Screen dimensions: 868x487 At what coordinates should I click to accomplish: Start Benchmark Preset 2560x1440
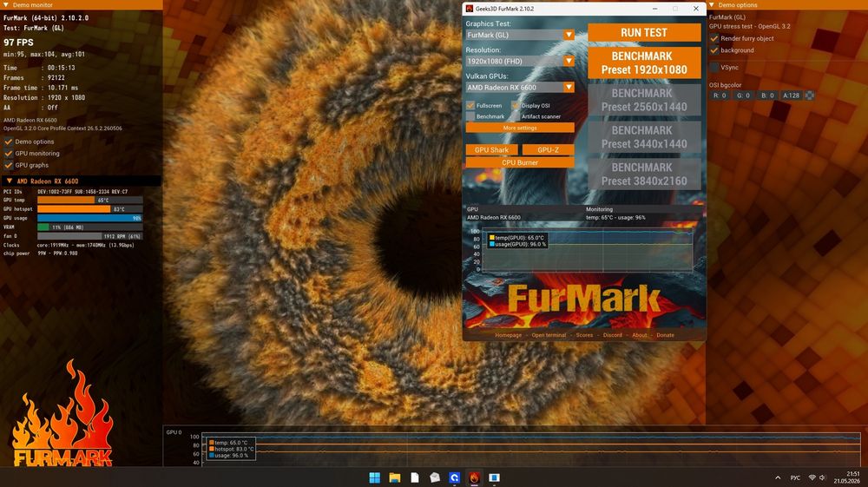644,100
